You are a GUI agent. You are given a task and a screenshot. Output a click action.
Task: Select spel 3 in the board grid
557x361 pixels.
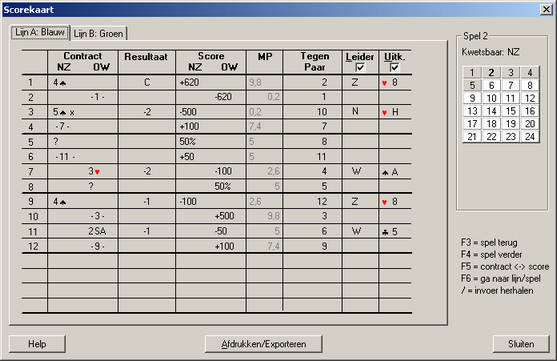click(x=510, y=72)
